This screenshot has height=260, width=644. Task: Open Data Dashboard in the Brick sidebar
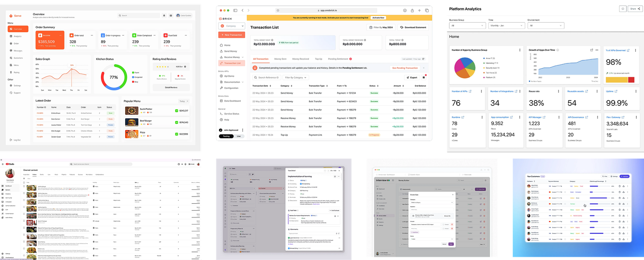click(x=230, y=101)
